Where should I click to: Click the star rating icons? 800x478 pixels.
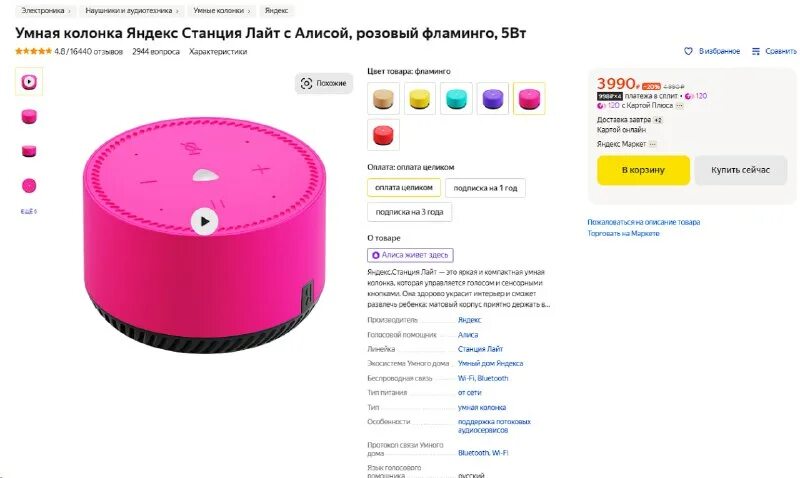(34, 51)
